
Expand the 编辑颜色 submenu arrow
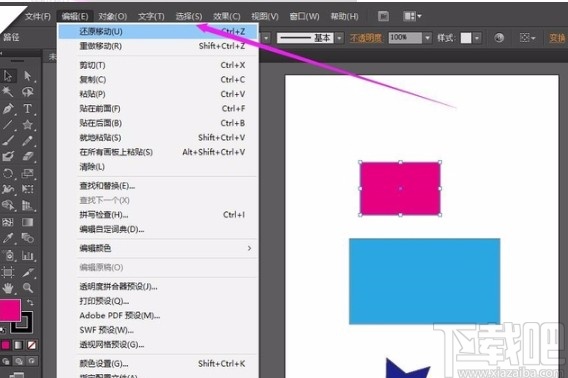(x=249, y=248)
